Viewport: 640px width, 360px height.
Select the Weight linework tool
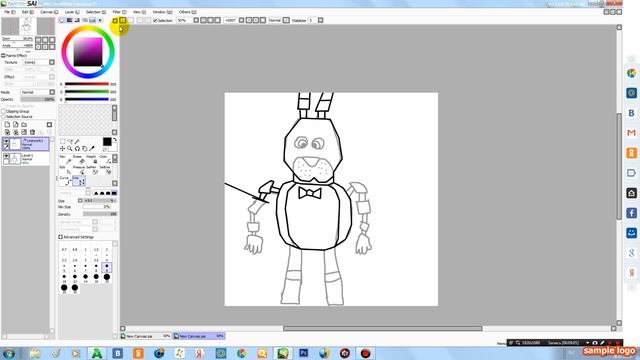pos(92,160)
